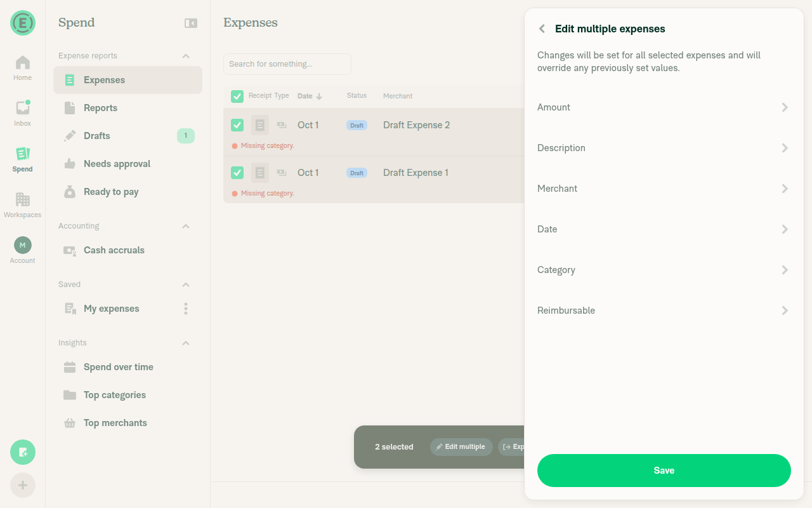Open the Merchant field editor

(664, 189)
